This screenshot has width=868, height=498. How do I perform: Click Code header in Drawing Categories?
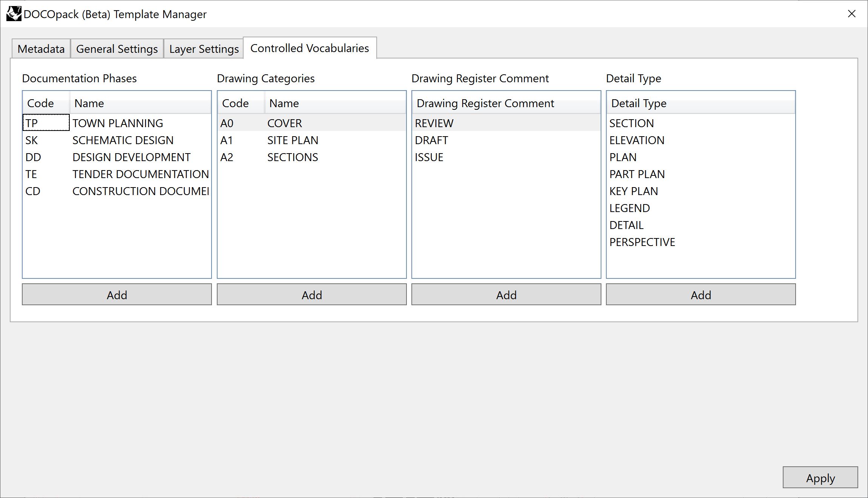(241, 103)
